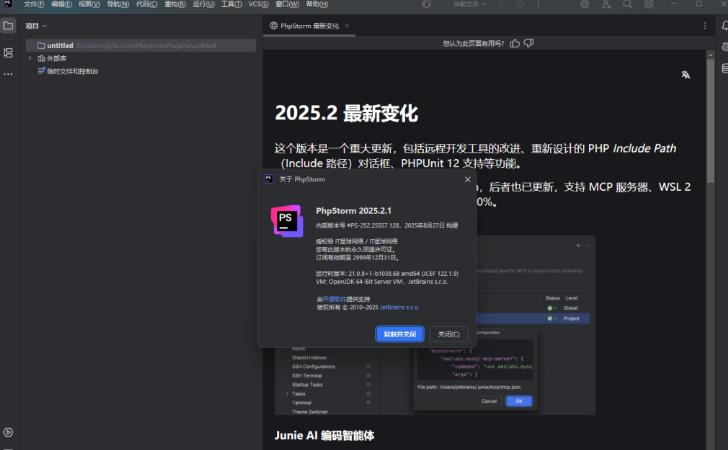Click the VM: OpenJDK 64-Bit Server VM line
Screen dimensions: 728x450
tap(382, 281)
